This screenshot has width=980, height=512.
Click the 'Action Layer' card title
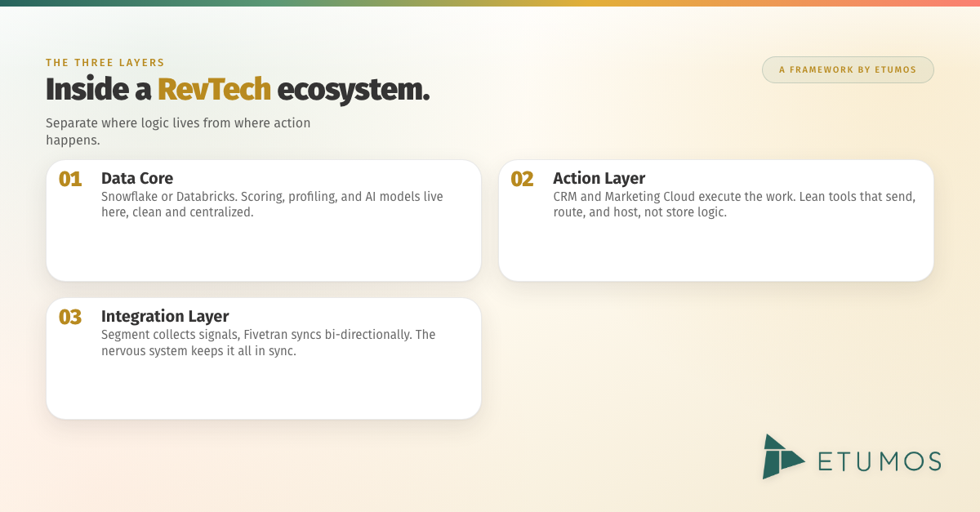(x=599, y=178)
